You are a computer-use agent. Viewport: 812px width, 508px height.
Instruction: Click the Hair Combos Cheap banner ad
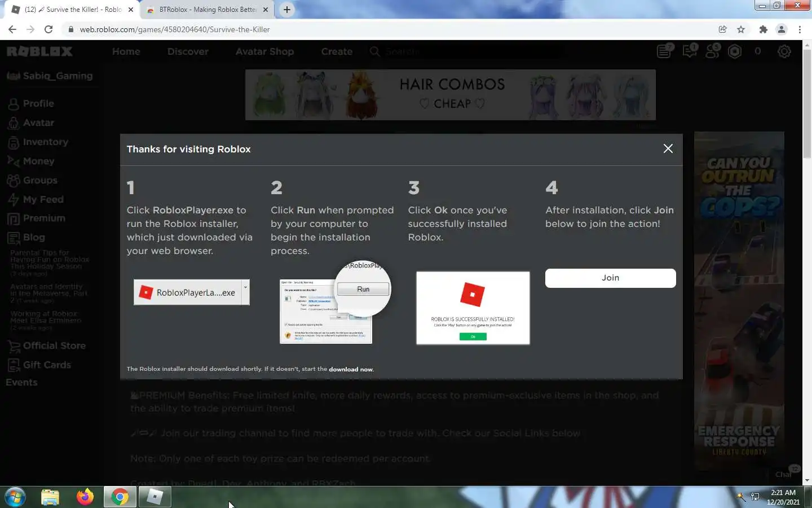[x=450, y=95]
